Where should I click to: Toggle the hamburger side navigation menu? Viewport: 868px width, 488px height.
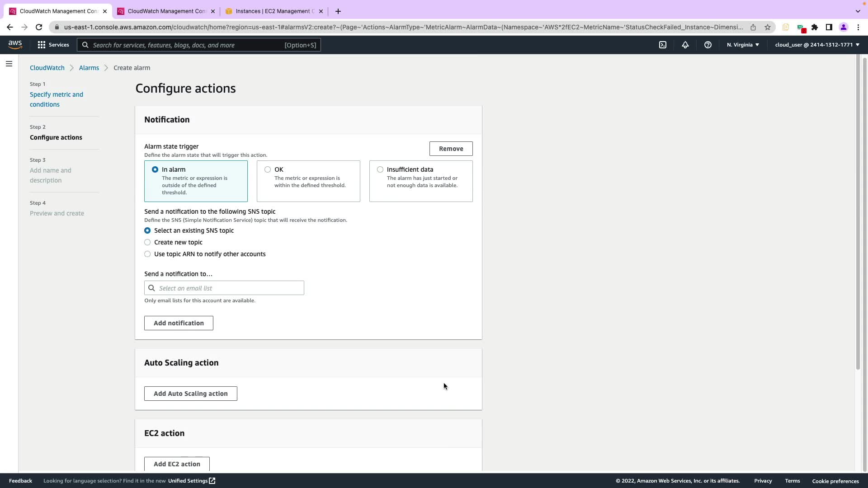point(9,64)
